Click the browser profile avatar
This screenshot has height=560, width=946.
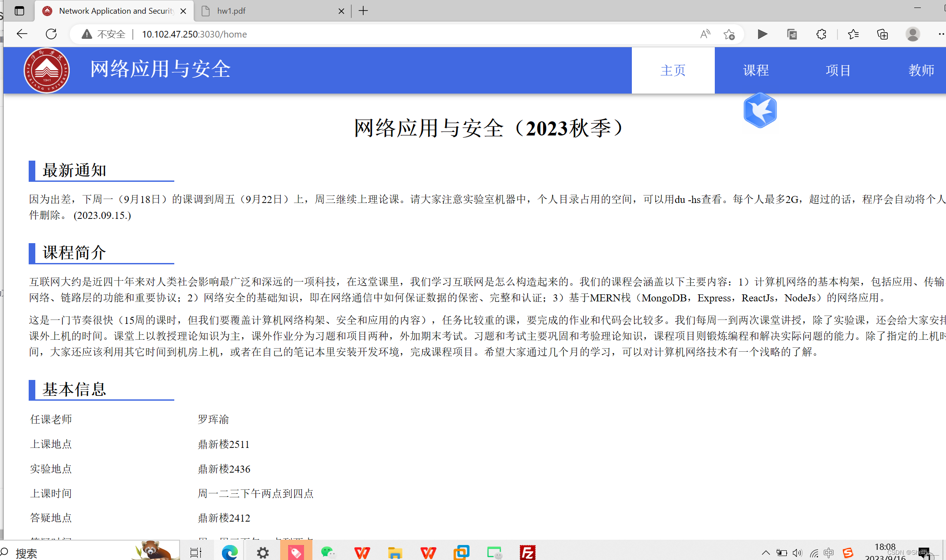point(912,34)
